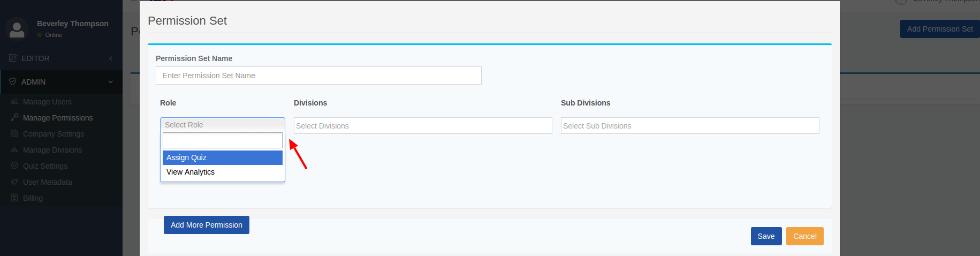Expand the Editor sidebar section chevron

111,58
